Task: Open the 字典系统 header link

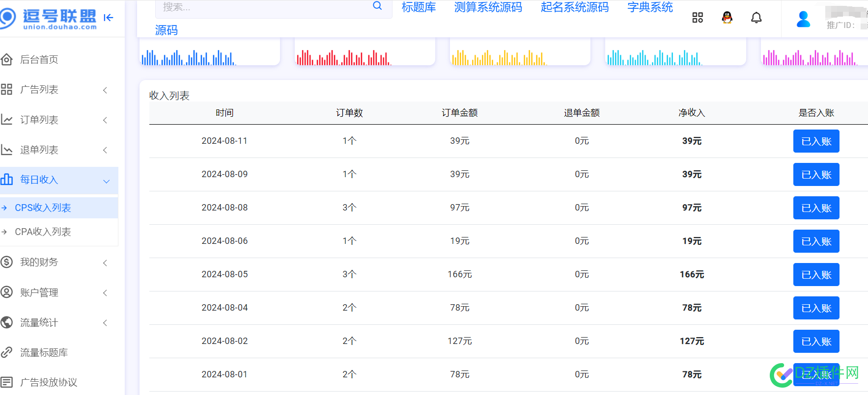Action: 650,7
